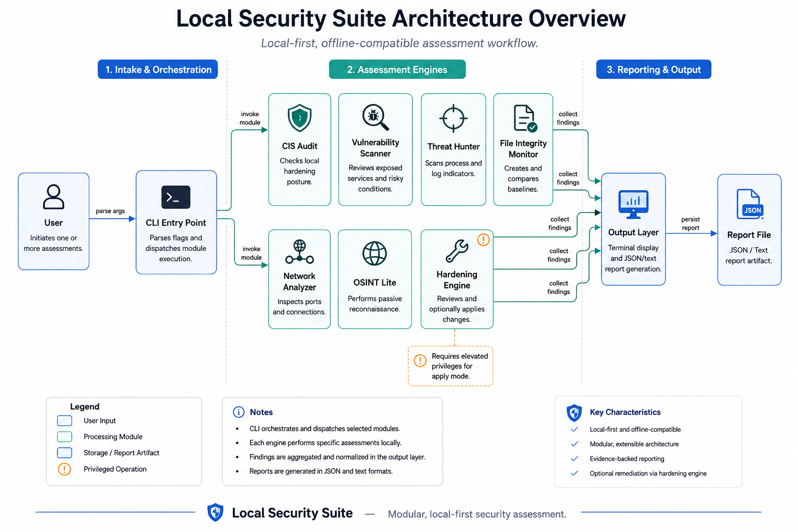Click the checkmark beside Evidence-backed reporting
Image resolution: width=798 pixels, height=532 pixels.
pyautogui.click(x=575, y=458)
